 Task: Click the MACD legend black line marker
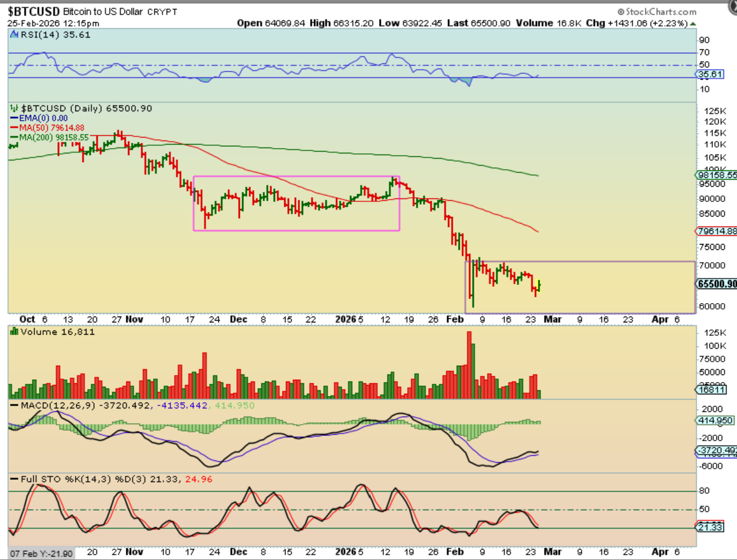(15, 406)
